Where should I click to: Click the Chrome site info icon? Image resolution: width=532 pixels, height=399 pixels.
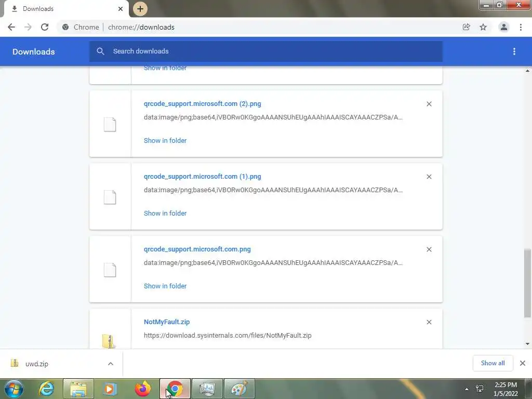click(65, 27)
